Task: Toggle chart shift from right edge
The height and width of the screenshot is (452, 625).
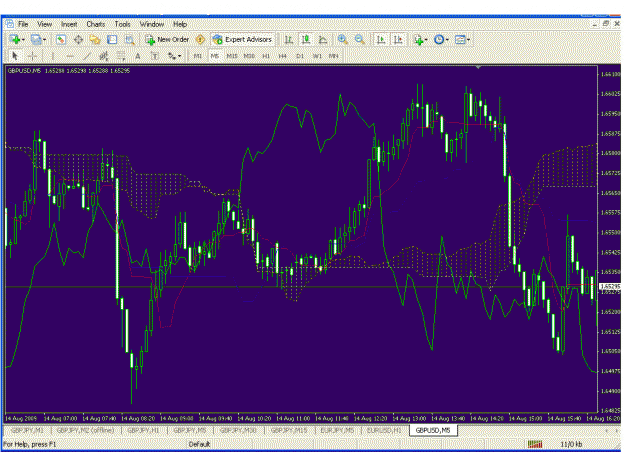Action: [398, 39]
